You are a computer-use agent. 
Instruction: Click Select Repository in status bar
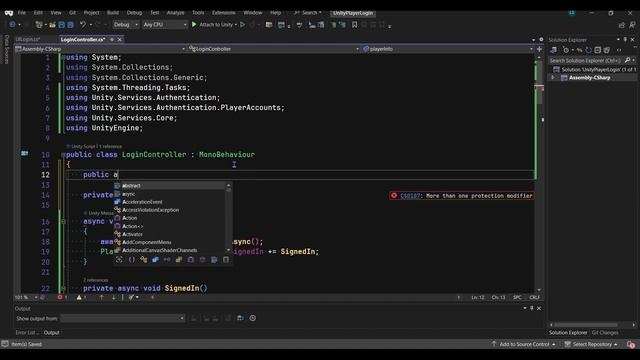point(591,344)
